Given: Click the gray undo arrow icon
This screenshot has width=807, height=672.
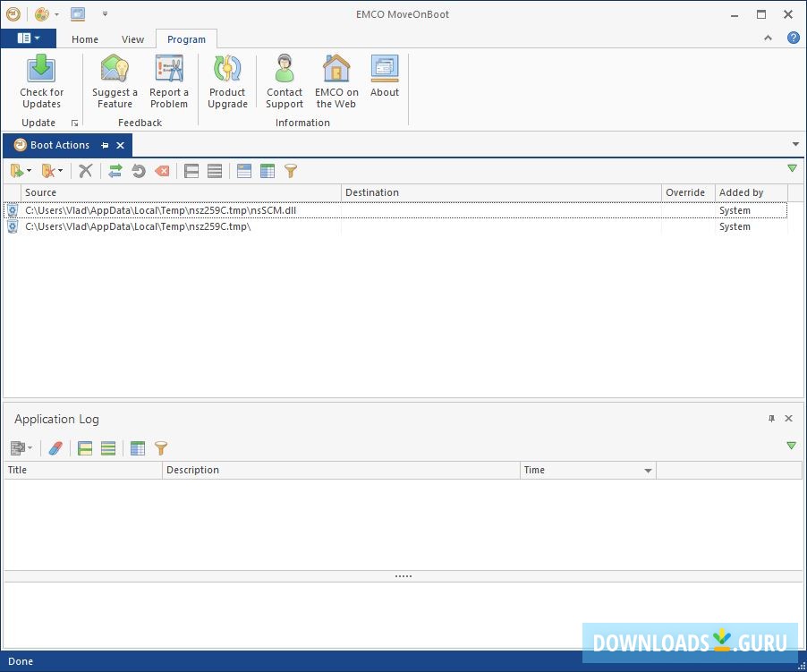Looking at the screenshot, I should pyautogui.click(x=139, y=171).
